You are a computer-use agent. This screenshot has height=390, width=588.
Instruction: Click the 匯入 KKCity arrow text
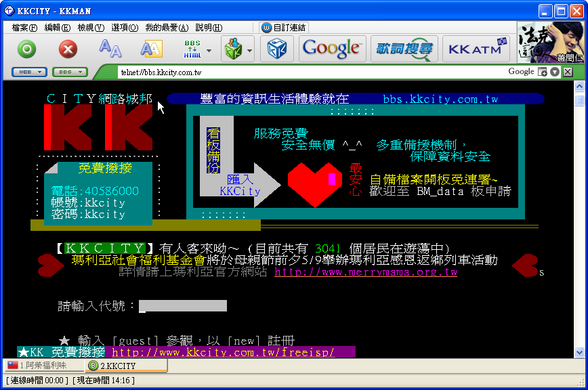click(x=240, y=185)
